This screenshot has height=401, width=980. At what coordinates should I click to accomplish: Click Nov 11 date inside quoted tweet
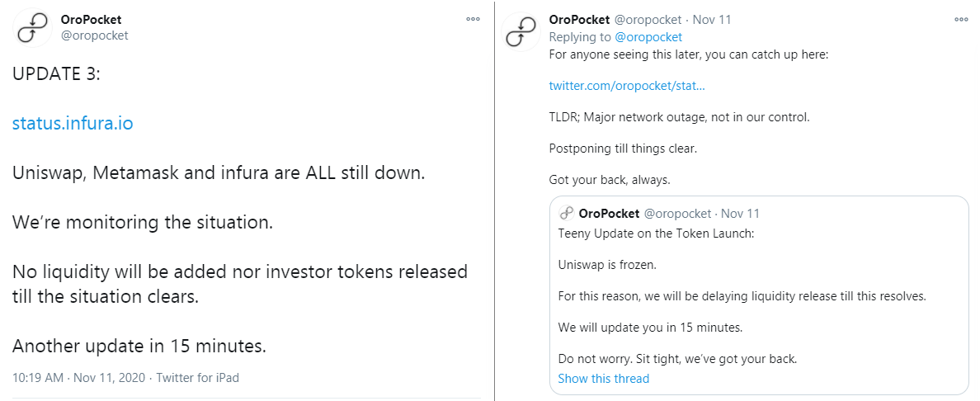(x=741, y=214)
